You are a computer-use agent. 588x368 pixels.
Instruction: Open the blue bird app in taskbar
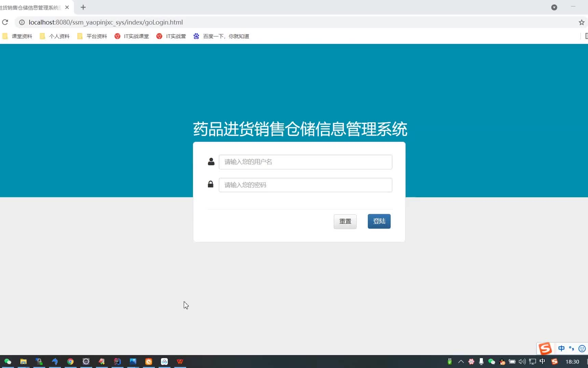coord(55,362)
